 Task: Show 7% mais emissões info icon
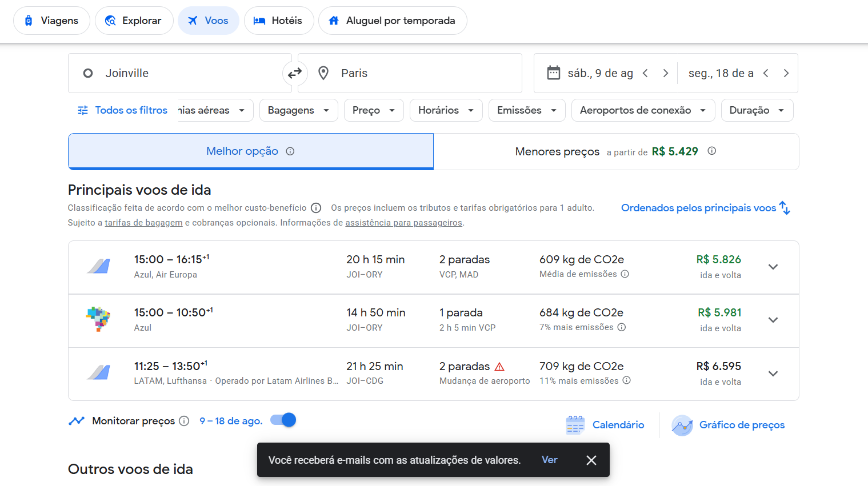(x=622, y=327)
